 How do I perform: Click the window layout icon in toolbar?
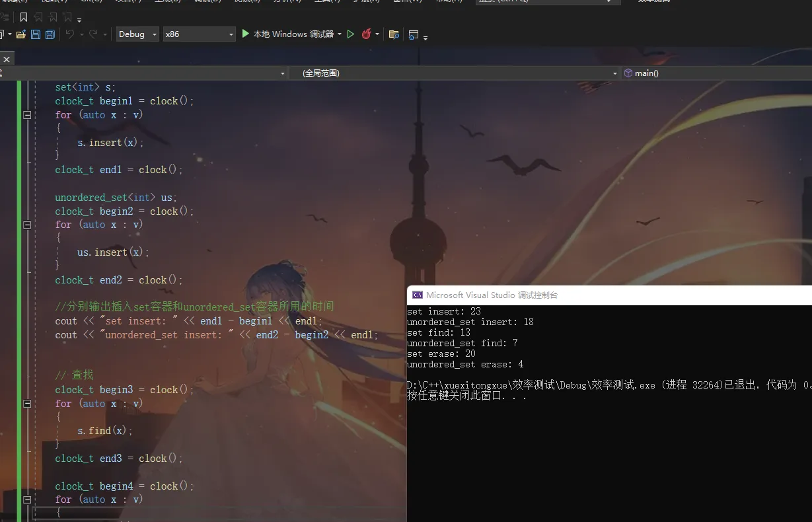414,34
